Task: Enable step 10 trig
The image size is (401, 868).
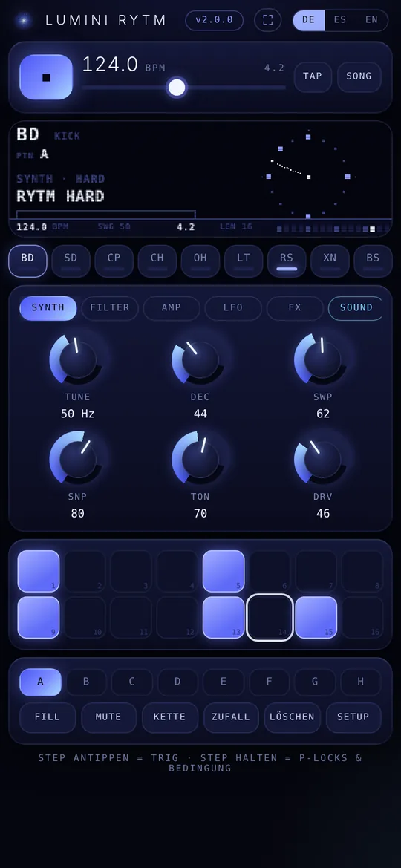Action: pos(85,617)
